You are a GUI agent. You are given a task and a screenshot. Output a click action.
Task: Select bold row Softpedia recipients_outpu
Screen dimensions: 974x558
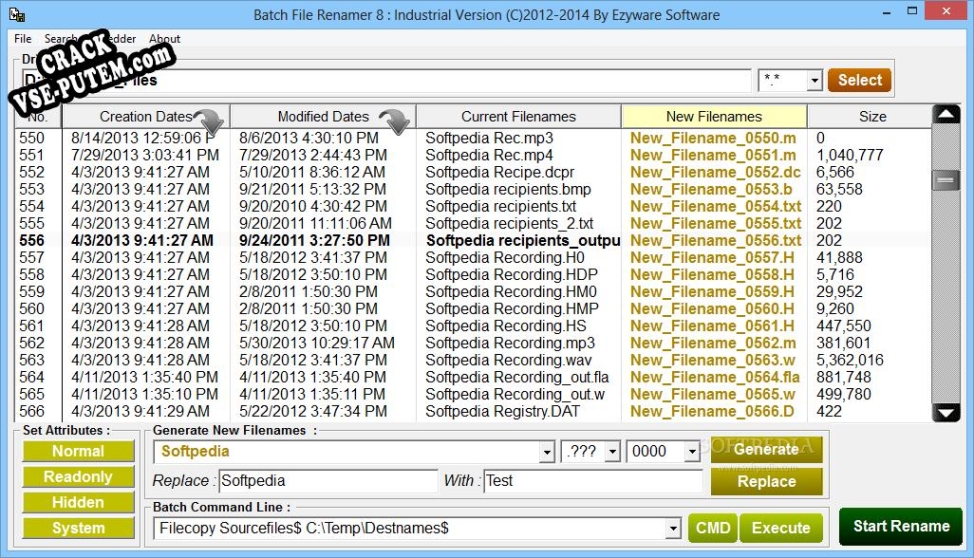[x=472, y=240]
